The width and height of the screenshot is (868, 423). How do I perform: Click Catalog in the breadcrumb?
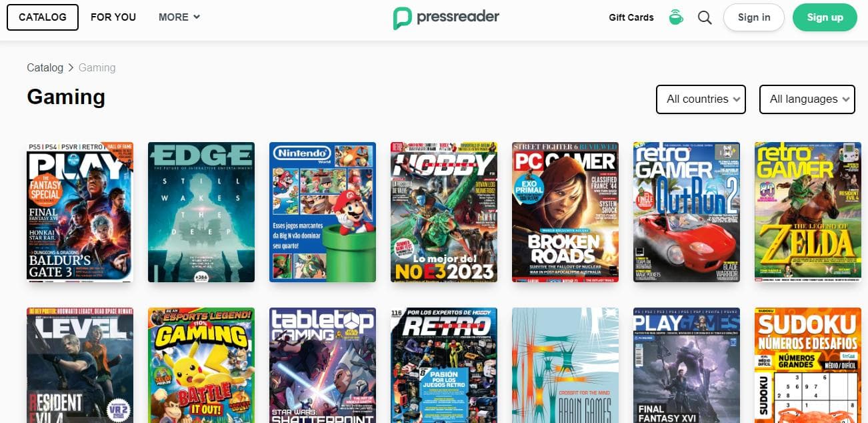45,67
